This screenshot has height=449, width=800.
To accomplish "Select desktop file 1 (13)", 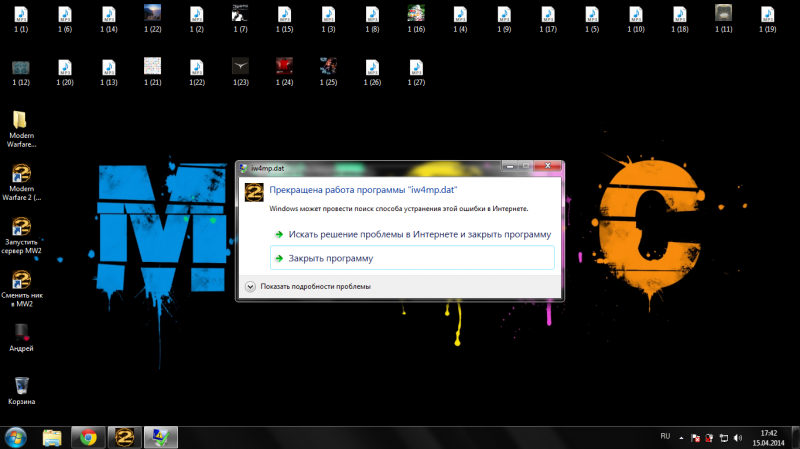I will [109, 72].
